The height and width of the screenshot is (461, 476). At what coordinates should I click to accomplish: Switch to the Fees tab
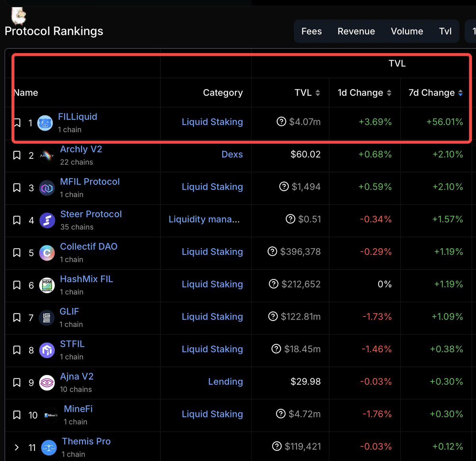click(311, 31)
